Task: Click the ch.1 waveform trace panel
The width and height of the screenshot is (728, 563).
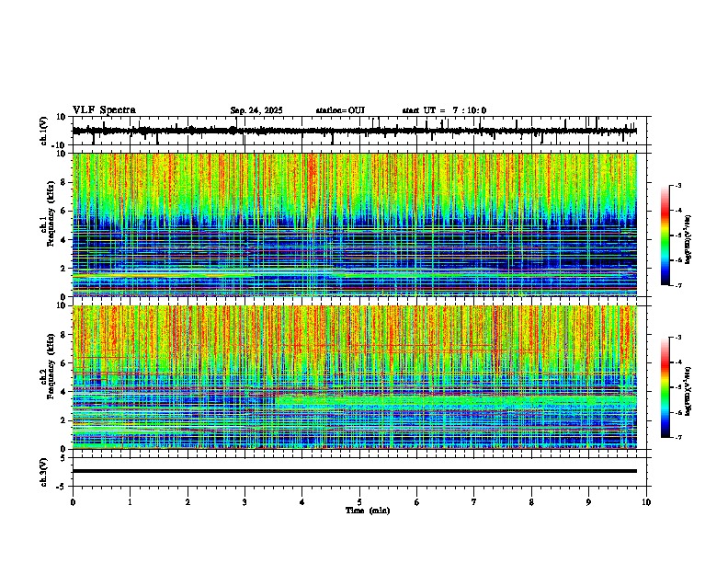Action: (x=358, y=131)
